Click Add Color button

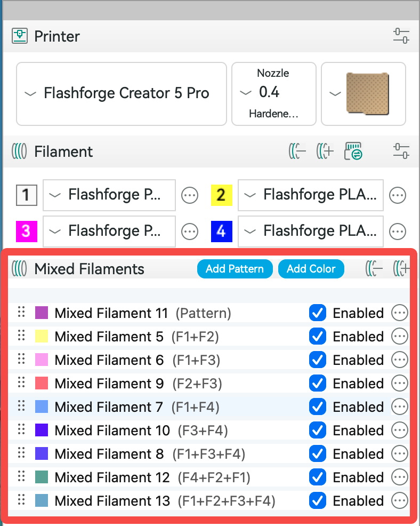pyautogui.click(x=311, y=269)
